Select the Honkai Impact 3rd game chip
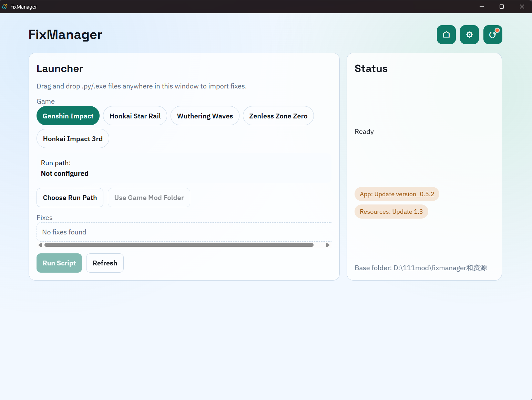Image resolution: width=532 pixels, height=400 pixels. pos(73,138)
